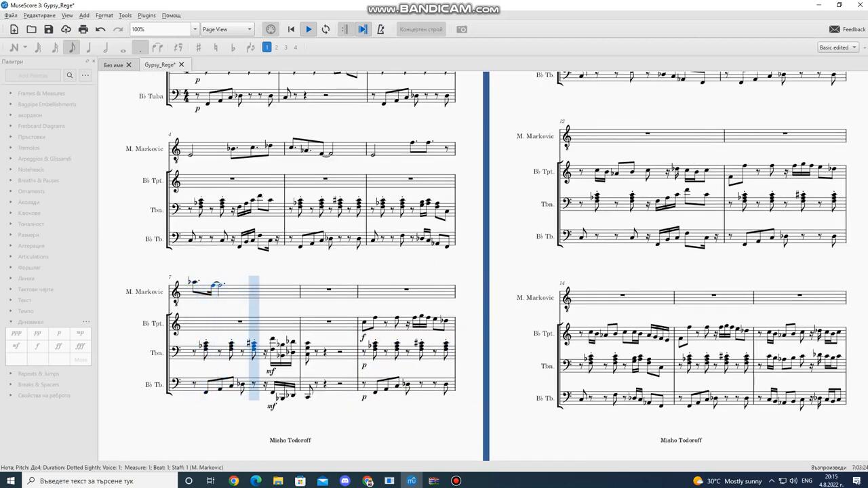This screenshot has width=868, height=488.
Task: Toggle the metronome icon
Action: [x=380, y=29]
